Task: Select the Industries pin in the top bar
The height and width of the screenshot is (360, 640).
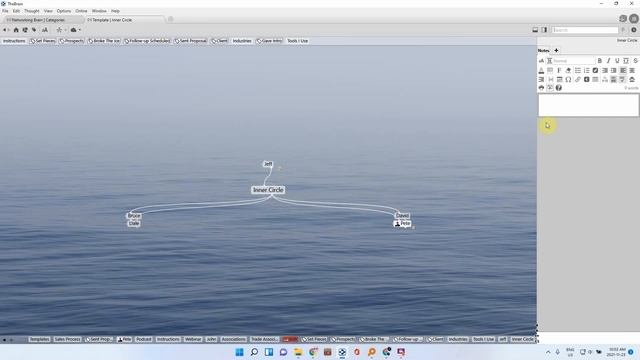Action: tap(242, 41)
